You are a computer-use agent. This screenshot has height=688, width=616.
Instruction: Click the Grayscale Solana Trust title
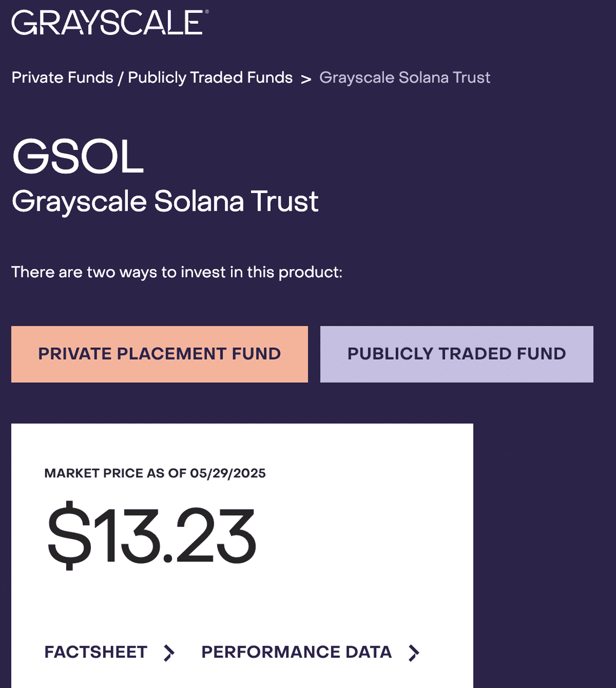tap(165, 202)
